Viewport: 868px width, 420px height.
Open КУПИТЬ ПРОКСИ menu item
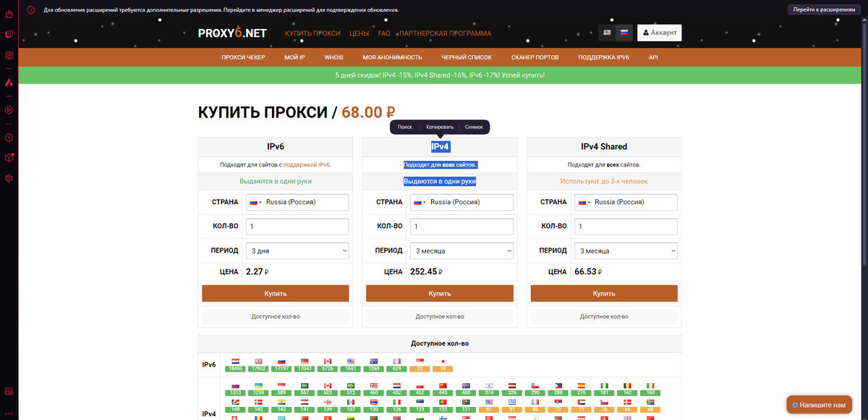(x=312, y=33)
